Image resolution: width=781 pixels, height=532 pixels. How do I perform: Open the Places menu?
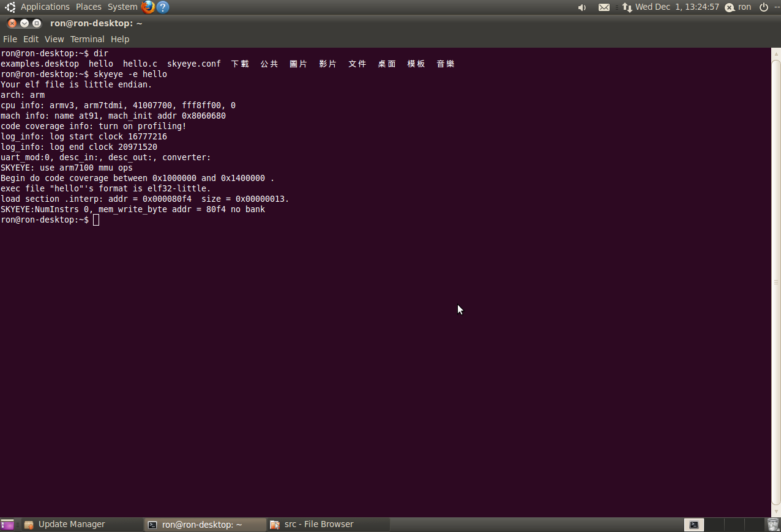(x=89, y=7)
